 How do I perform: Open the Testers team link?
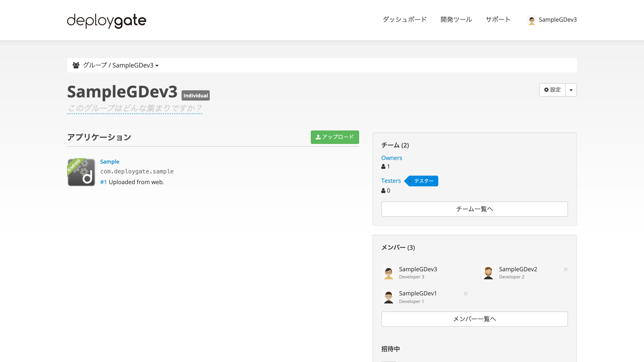click(391, 181)
